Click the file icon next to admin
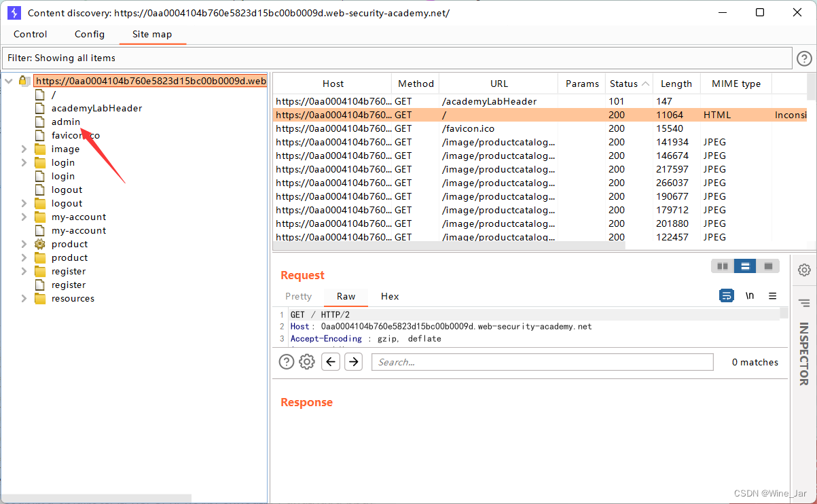This screenshot has width=817, height=504. pos(40,122)
